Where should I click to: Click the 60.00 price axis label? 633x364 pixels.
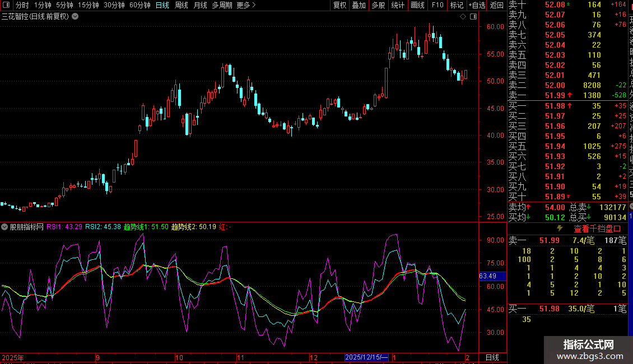pyautogui.click(x=495, y=27)
